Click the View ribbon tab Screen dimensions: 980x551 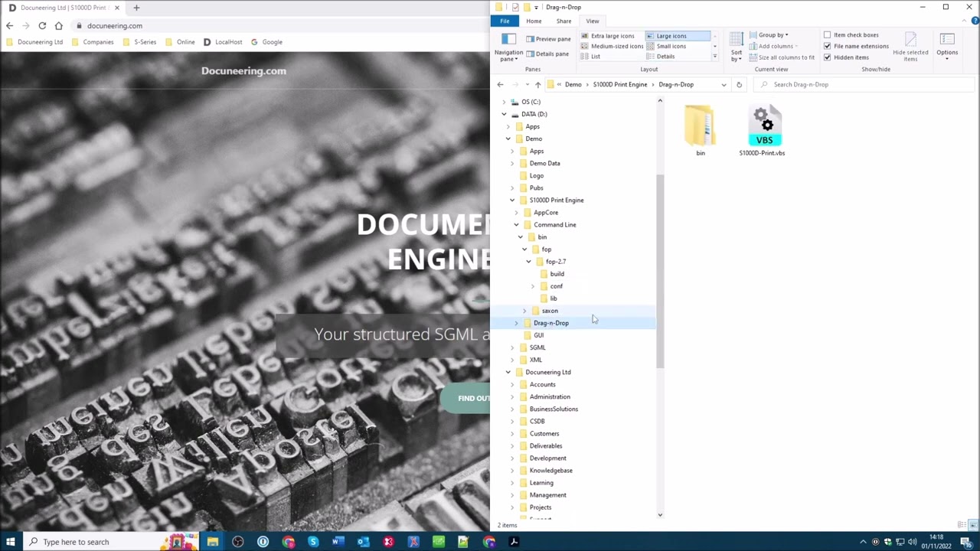[593, 21]
